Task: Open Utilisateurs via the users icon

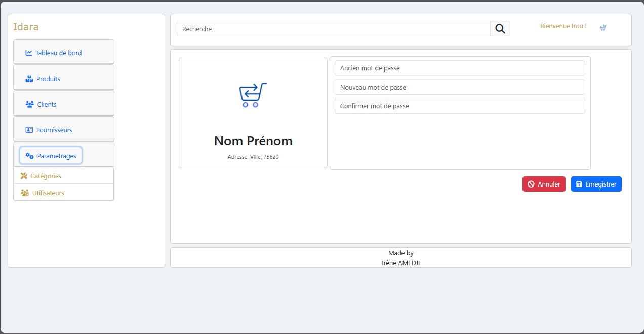Action: [24, 193]
